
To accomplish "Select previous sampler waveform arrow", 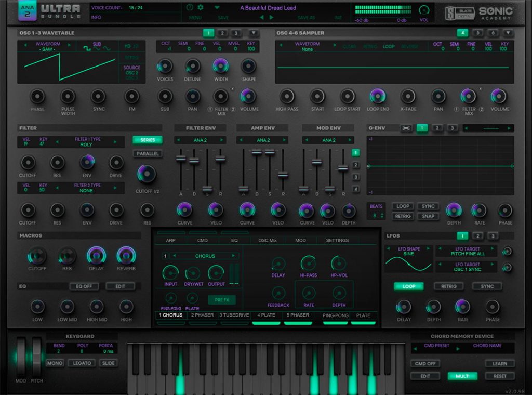I will click(x=281, y=45).
